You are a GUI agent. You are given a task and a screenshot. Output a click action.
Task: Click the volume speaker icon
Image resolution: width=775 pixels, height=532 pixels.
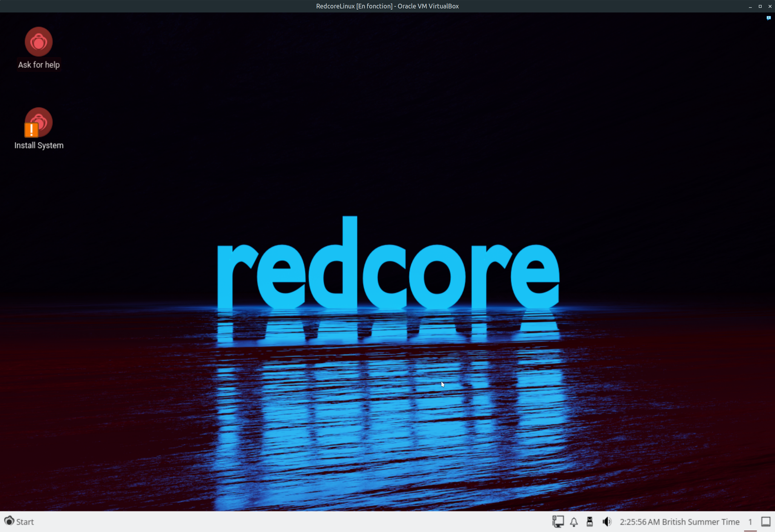click(x=607, y=522)
